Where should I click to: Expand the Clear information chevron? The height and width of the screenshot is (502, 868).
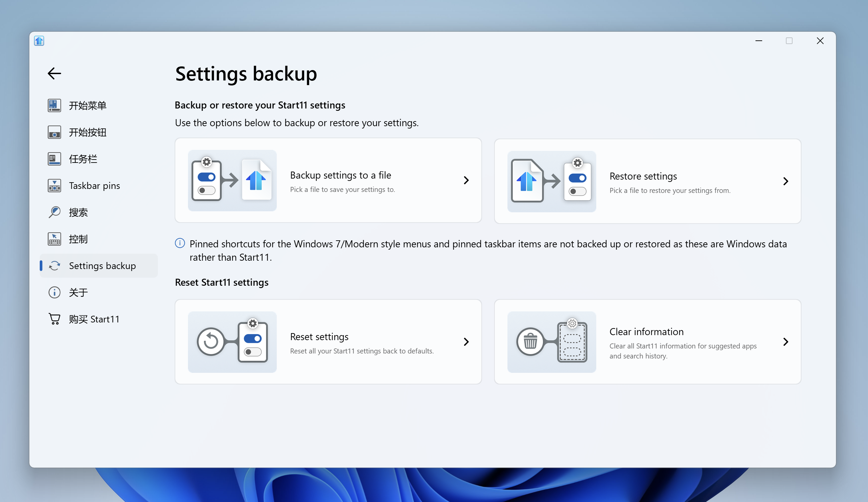click(785, 341)
